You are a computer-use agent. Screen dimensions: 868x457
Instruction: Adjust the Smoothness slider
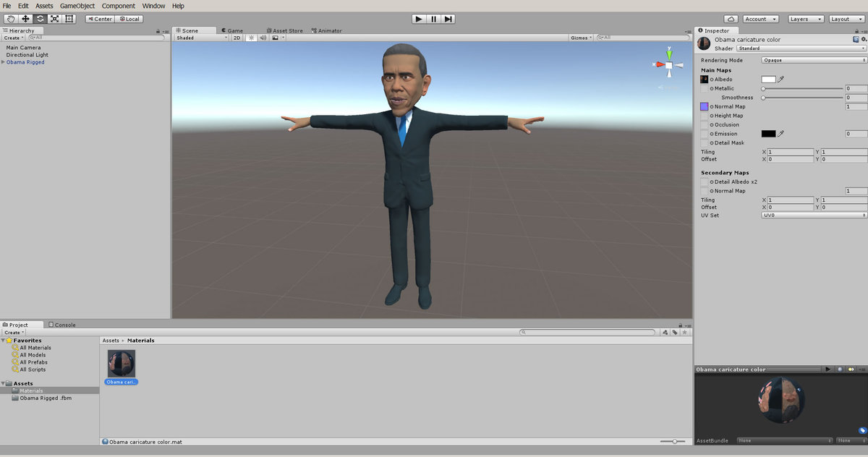tap(801, 97)
